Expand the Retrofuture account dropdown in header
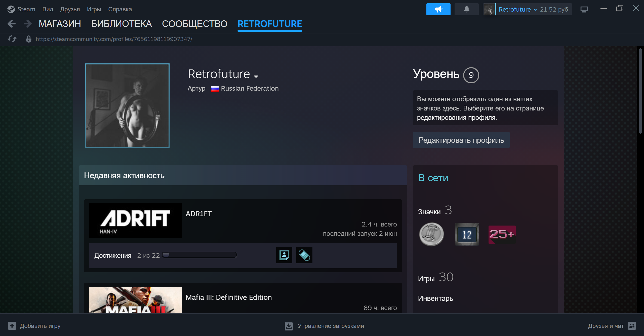The image size is (644, 336). click(x=535, y=10)
